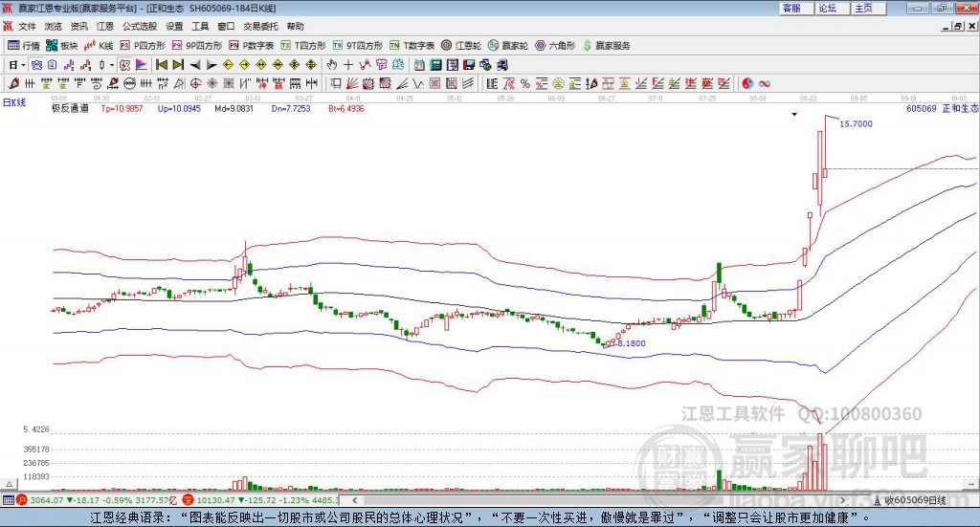
Task: Open the 帮助 menu
Action: click(x=295, y=26)
